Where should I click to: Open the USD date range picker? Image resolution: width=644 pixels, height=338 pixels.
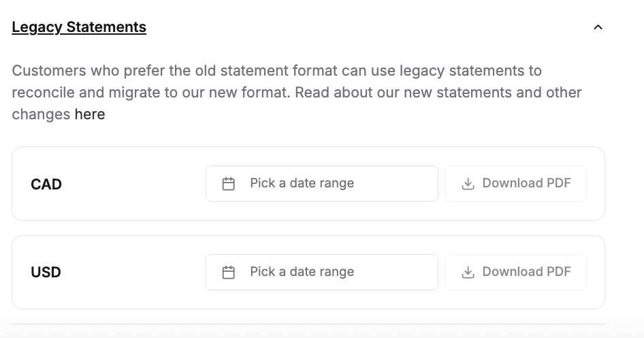[395, 273]
